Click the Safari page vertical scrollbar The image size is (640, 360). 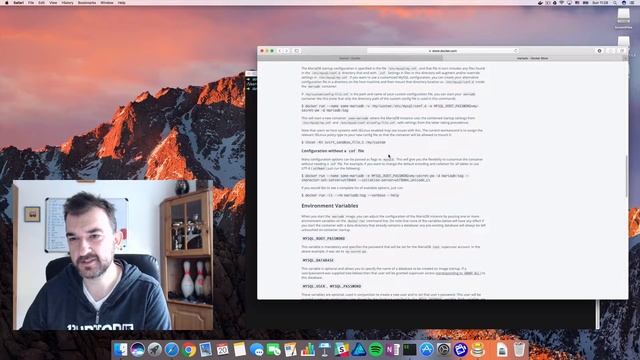point(627,176)
